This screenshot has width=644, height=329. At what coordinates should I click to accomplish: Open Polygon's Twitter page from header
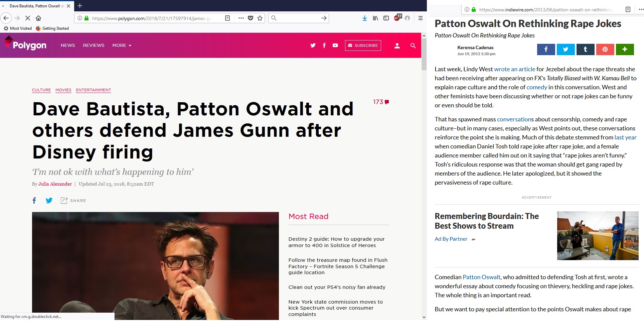pyautogui.click(x=313, y=45)
